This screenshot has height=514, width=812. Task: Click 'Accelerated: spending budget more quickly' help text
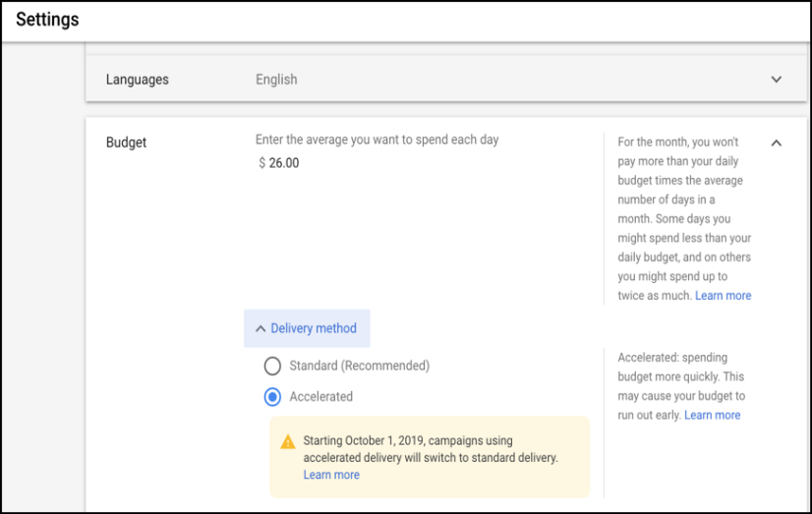(x=681, y=386)
